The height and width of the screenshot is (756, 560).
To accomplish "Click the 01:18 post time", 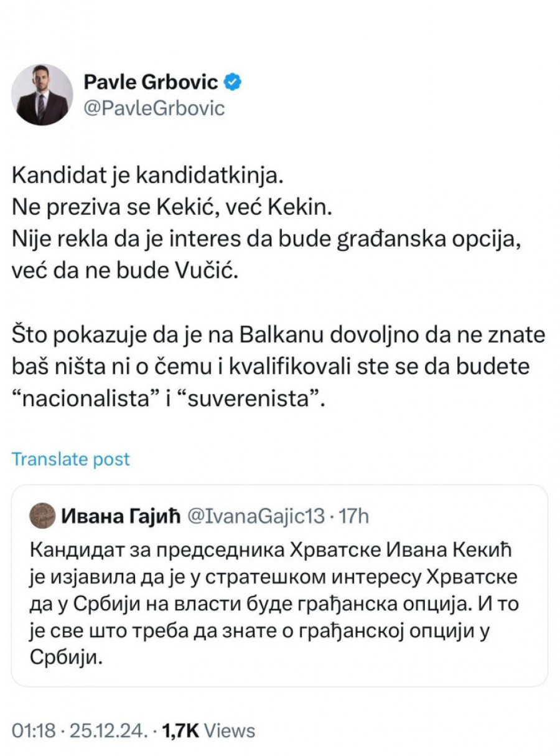I will pyautogui.click(x=30, y=730).
